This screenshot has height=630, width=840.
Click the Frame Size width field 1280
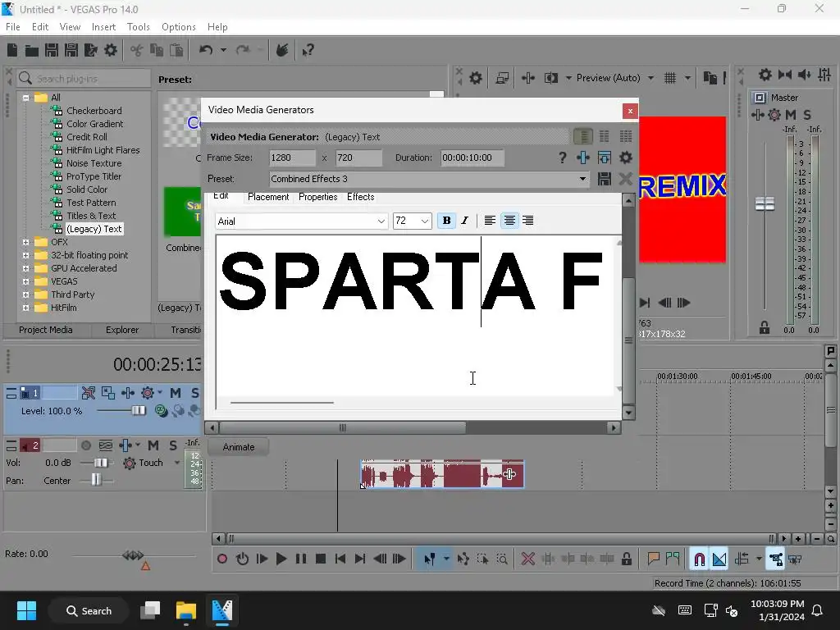[292, 157]
